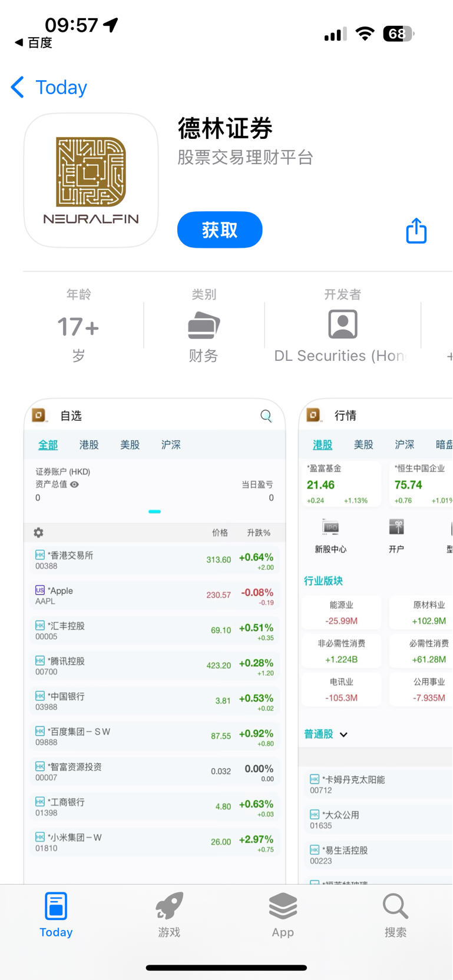Tap the app logo beside 行情 title
Viewport: 453px width, 980px height.
(x=313, y=416)
